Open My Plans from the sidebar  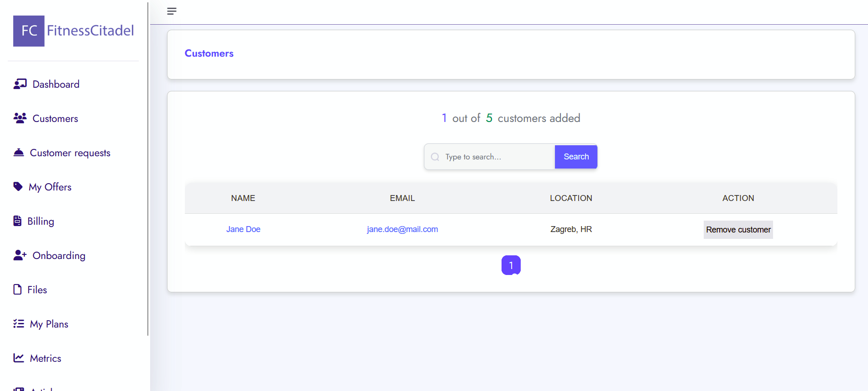coord(49,324)
